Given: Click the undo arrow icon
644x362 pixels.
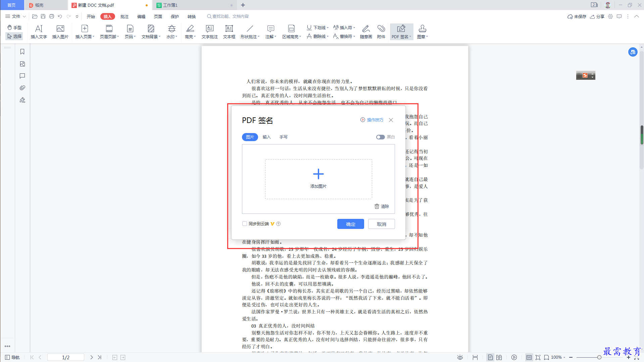Looking at the screenshot, I should coord(60,16).
